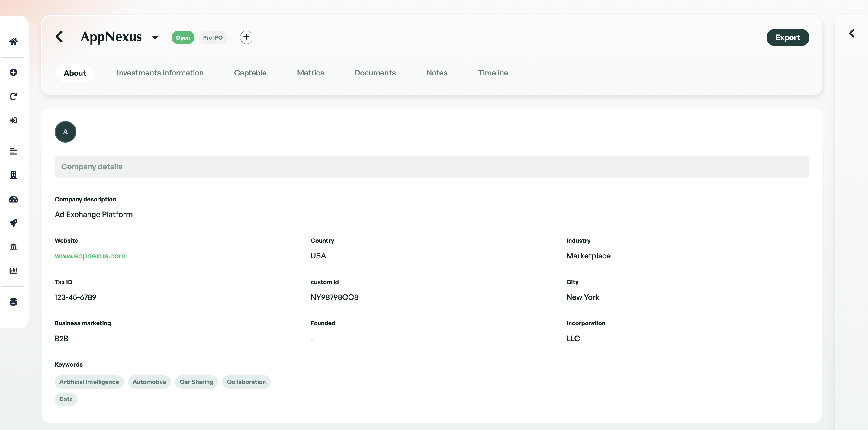868x430 pixels.
Task: Click the AppNexus 'A' avatar circle
Action: click(65, 132)
